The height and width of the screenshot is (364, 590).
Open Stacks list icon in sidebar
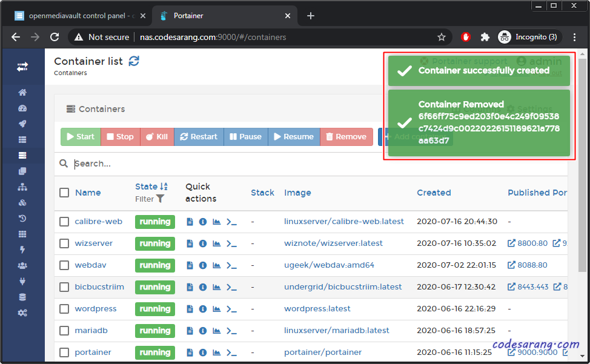pyautogui.click(x=22, y=139)
